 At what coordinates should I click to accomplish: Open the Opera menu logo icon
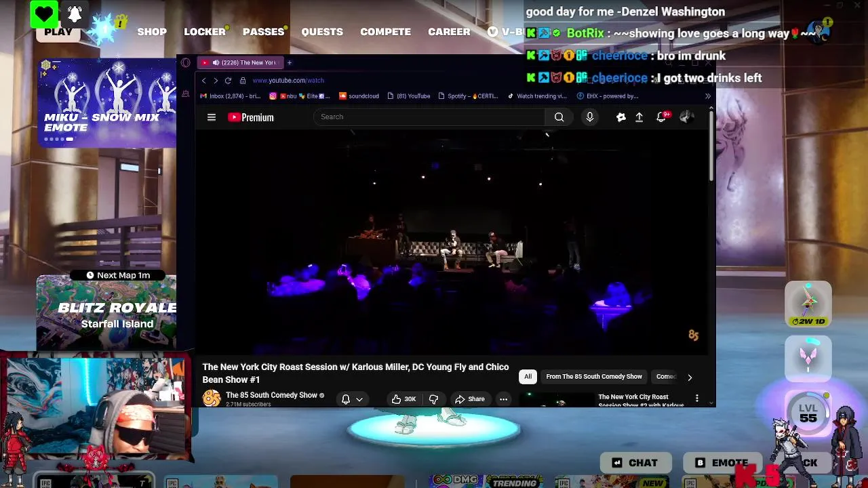click(186, 63)
